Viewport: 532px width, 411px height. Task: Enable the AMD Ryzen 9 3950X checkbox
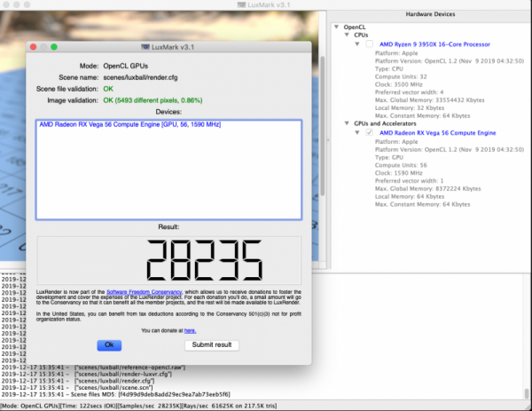(x=370, y=44)
